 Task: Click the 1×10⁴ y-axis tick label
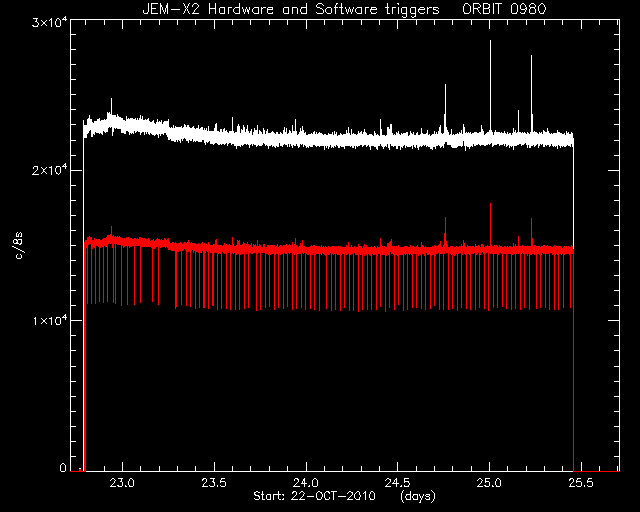pyautogui.click(x=49, y=321)
